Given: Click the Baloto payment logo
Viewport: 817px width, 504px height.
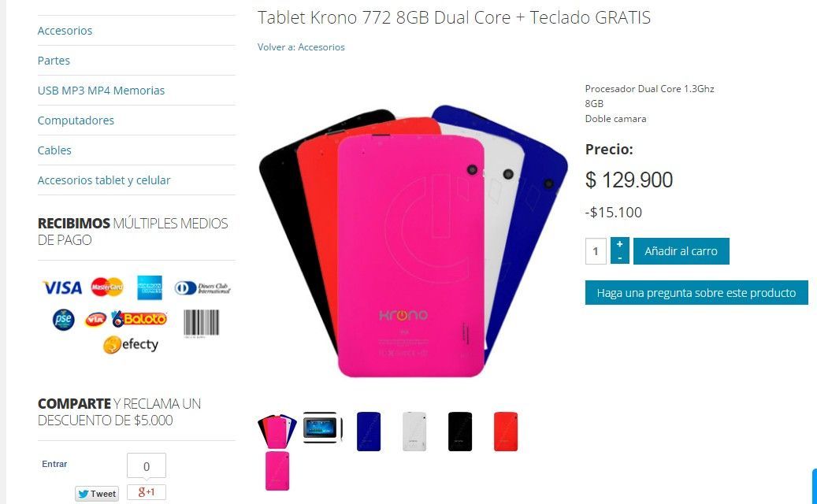Looking at the screenshot, I should pyautogui.click(x=139, y=319).
